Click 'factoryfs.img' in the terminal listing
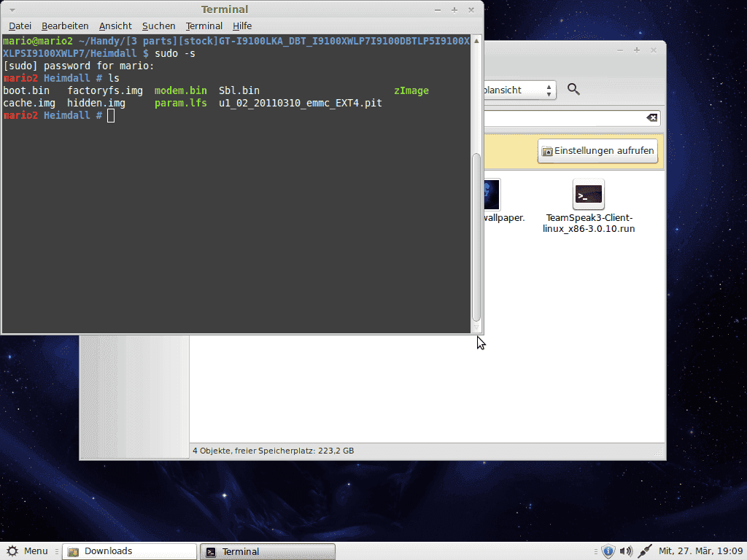This screenshot has height=560, width=747. click(105, 90)
